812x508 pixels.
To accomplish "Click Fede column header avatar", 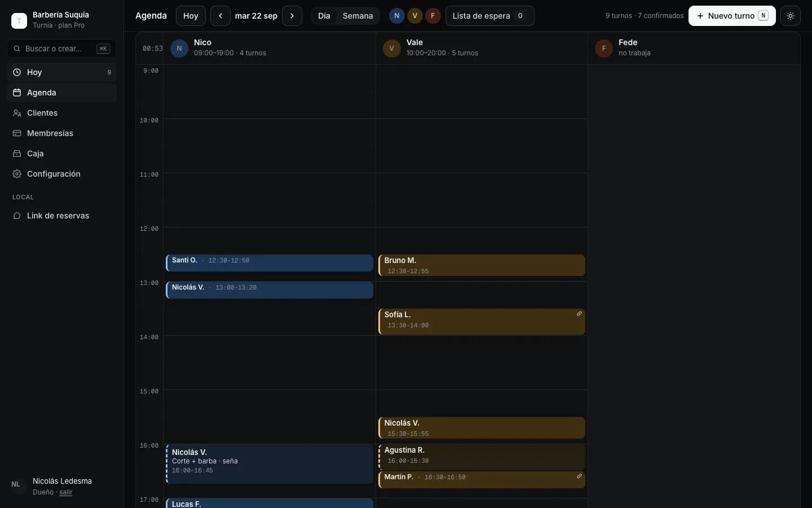I will [604, 49].
